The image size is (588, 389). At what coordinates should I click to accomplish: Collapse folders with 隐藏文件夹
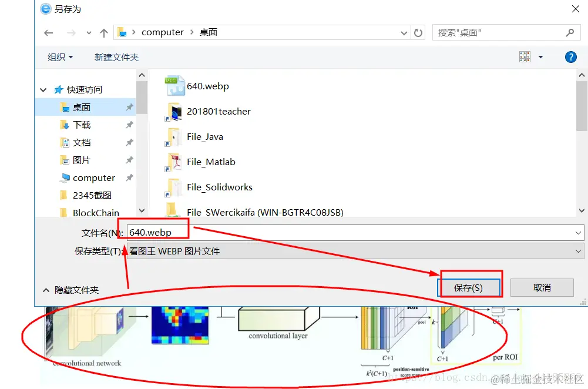point(71,290)
